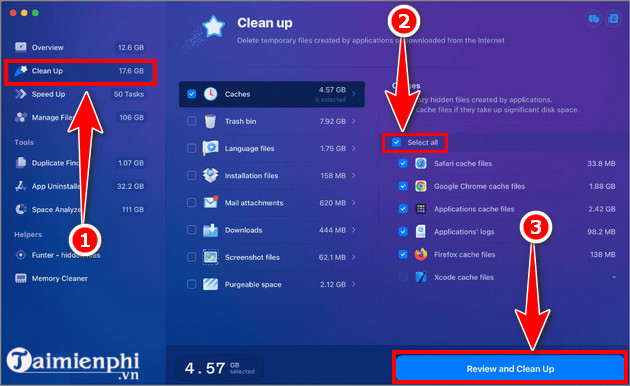Viewport: 630px width, 386px height.
Task: Open the Overview sidebar icon
Action: pos(20,47)
